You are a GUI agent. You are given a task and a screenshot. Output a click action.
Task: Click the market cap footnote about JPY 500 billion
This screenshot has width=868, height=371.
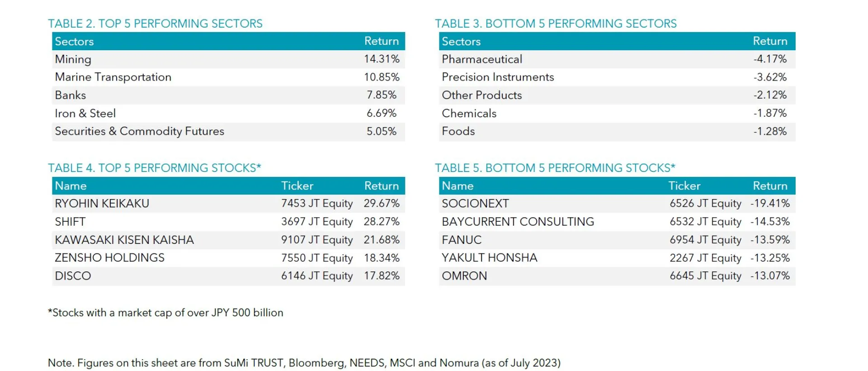pyautogui.click(x=165, y=313)
